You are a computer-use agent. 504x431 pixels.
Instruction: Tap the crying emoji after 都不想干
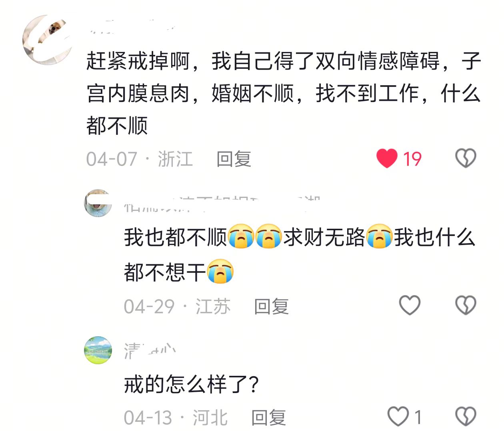pyautogui.click(x=220, y=271)
